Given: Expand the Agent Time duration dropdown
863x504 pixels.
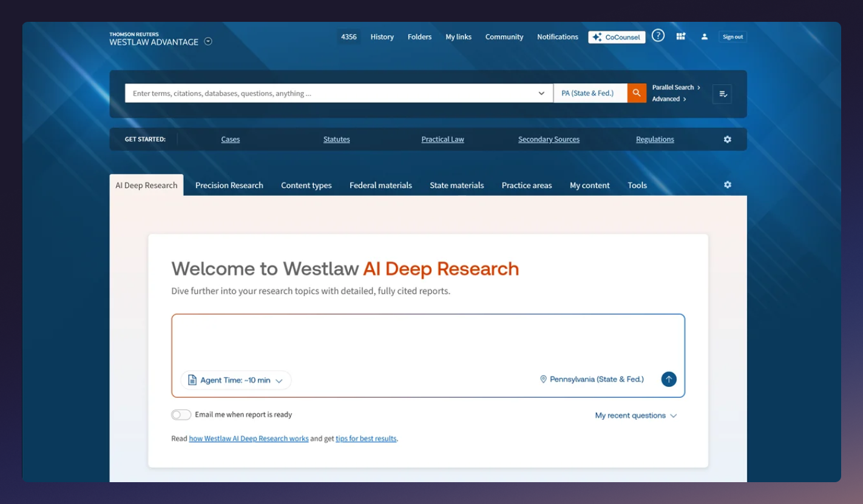Looking at the screenshot, I should (x=235, y=380).
